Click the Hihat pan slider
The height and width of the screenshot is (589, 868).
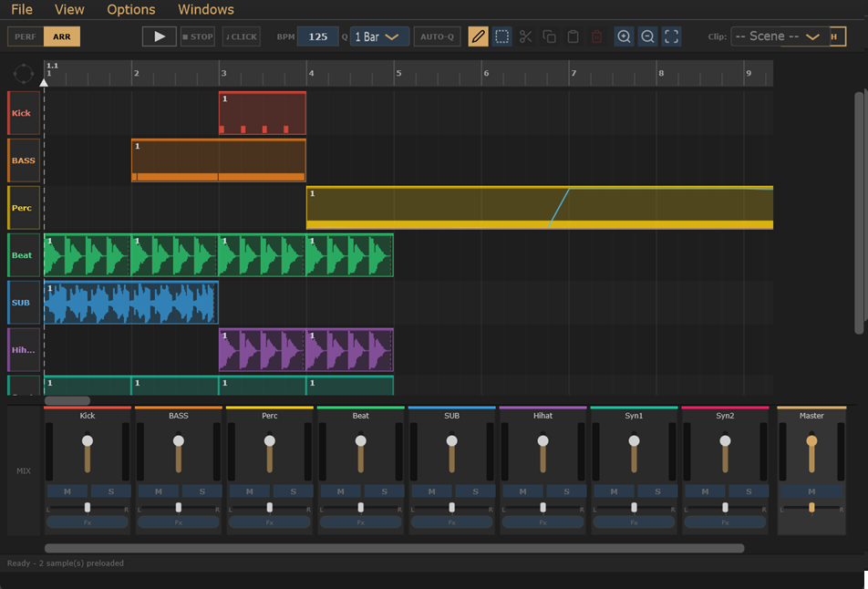(542, 508)
